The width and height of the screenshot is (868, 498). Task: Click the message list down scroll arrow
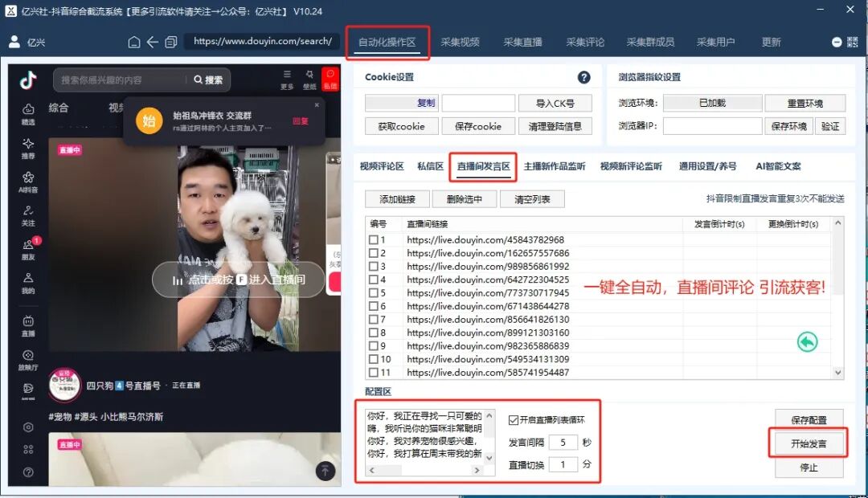tap(489, 458)
